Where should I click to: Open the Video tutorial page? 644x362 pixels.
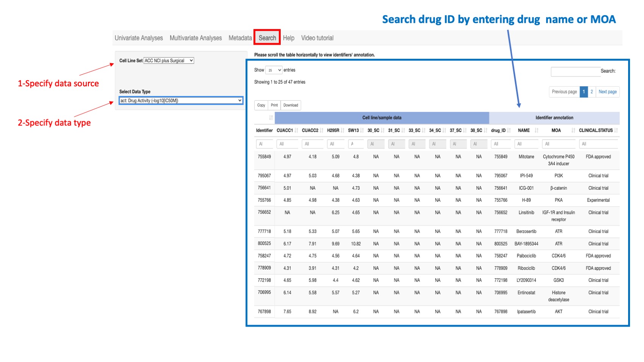[x=317, y=37]
